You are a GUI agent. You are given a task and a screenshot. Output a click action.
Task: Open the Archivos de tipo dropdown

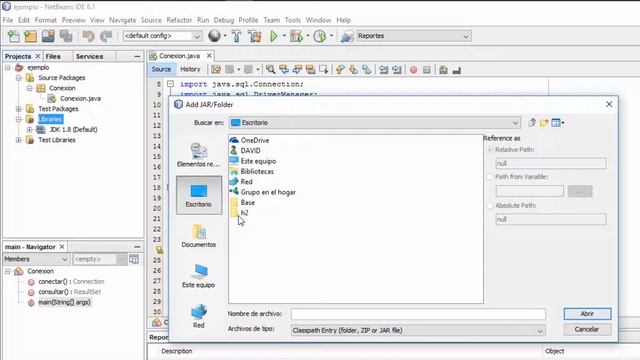coord(418,330)
